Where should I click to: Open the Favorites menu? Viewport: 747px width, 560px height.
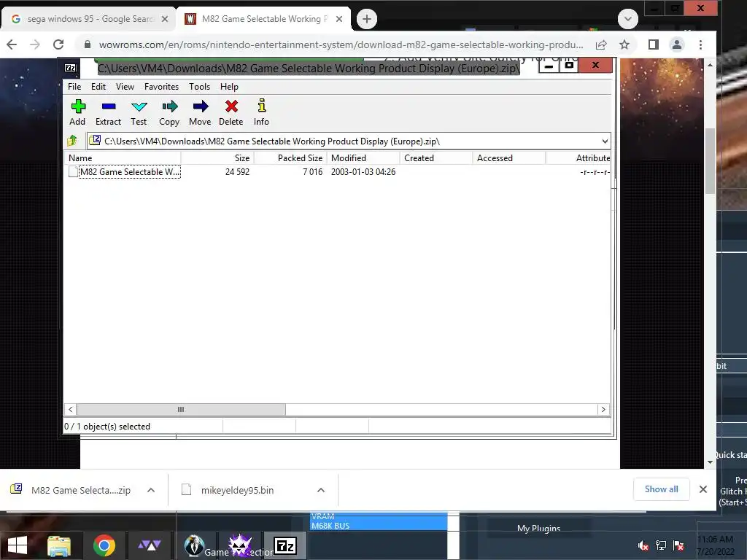point(161,87)
